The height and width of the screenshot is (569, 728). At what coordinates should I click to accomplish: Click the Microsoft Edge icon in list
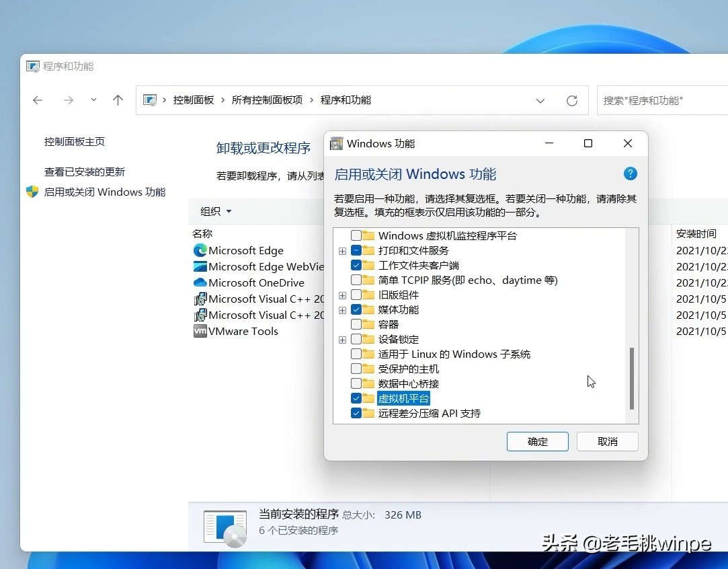(x=200, y=250)
